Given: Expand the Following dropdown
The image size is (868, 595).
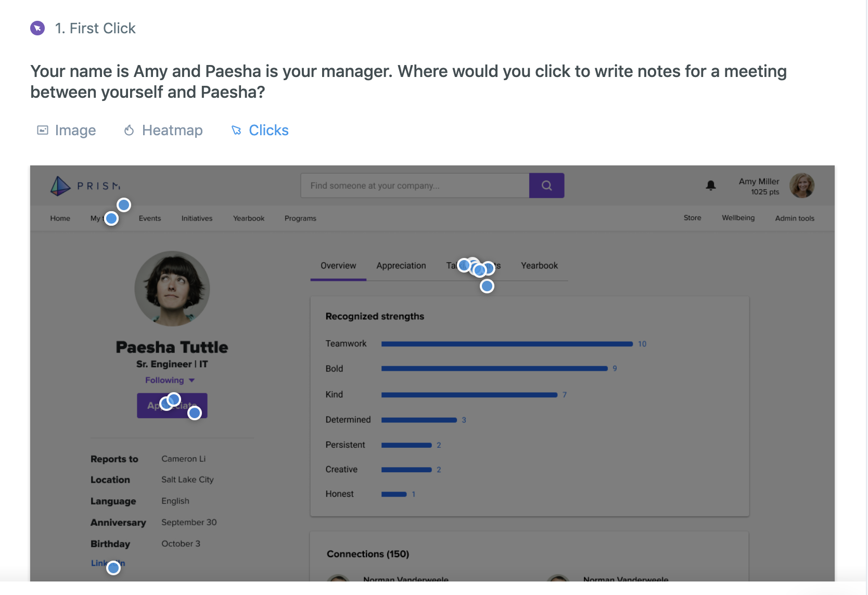Looking at the screenshot, I should point(170,380).
